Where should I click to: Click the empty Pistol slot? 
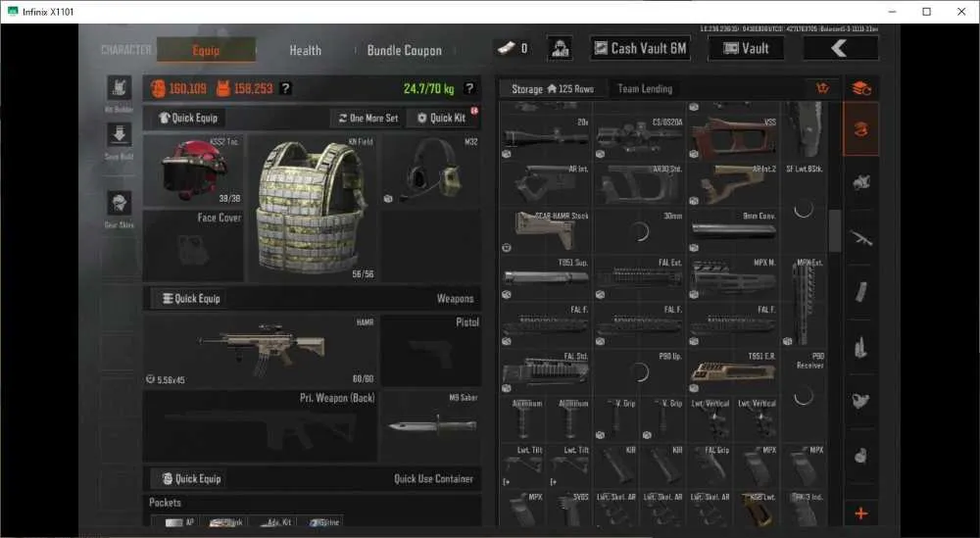tap(431, 351)
